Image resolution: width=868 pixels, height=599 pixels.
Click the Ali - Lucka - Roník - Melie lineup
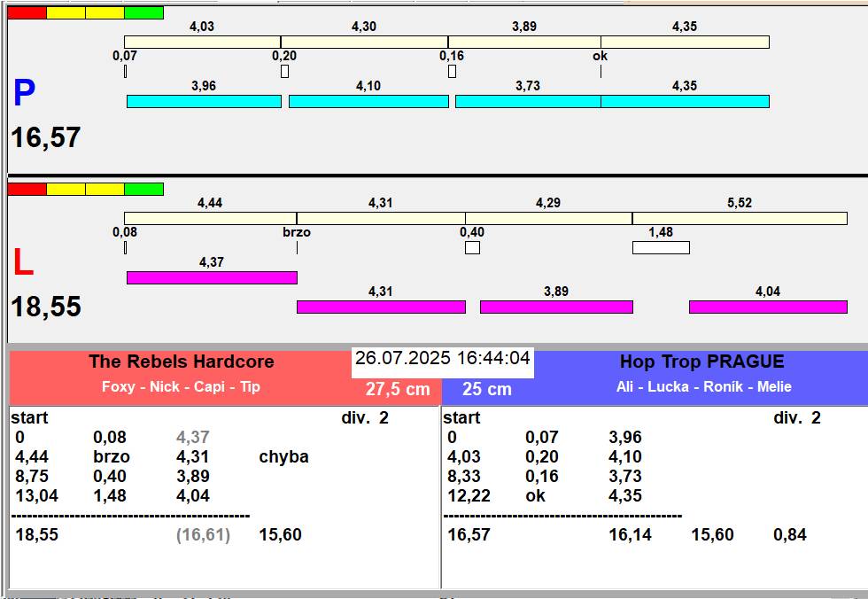click(x=704, y=386)
